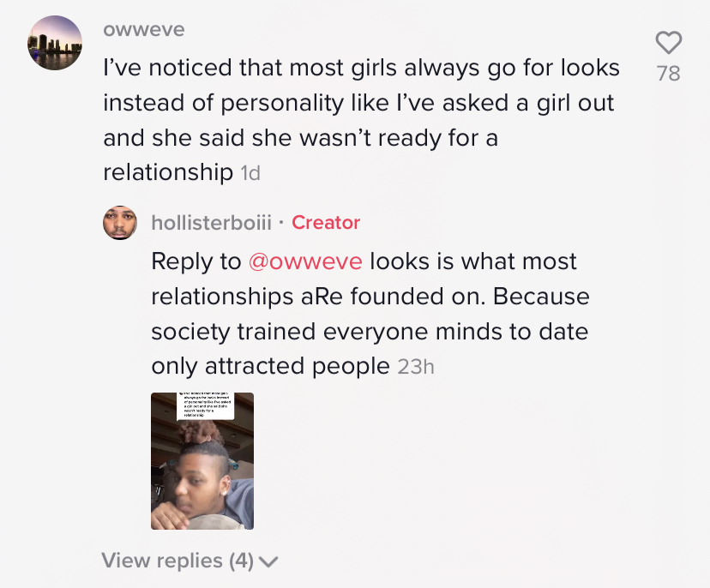This screenshot has height=588, width=710.
Task: Click "only attracted people" in the reply
Action: click(270, 366)
